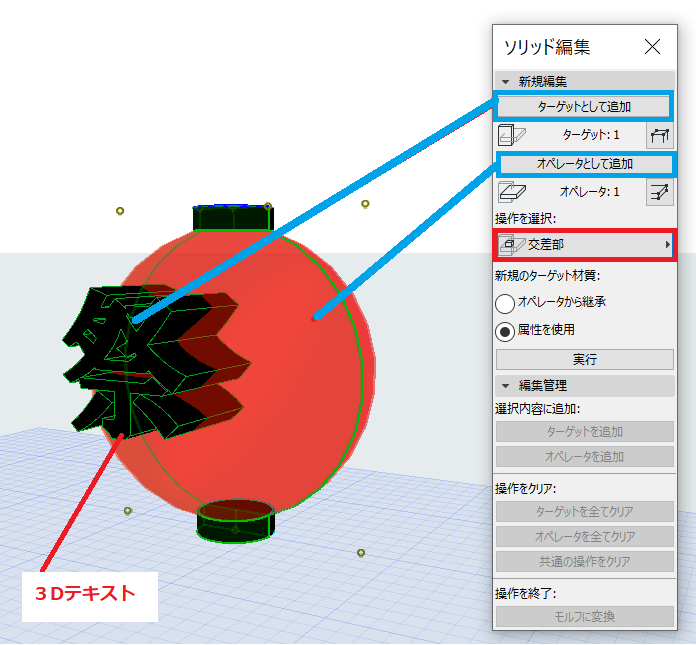
Task: Click the operator slab icon left of オペレータ: 1
Action: click(x=512, y=192)
